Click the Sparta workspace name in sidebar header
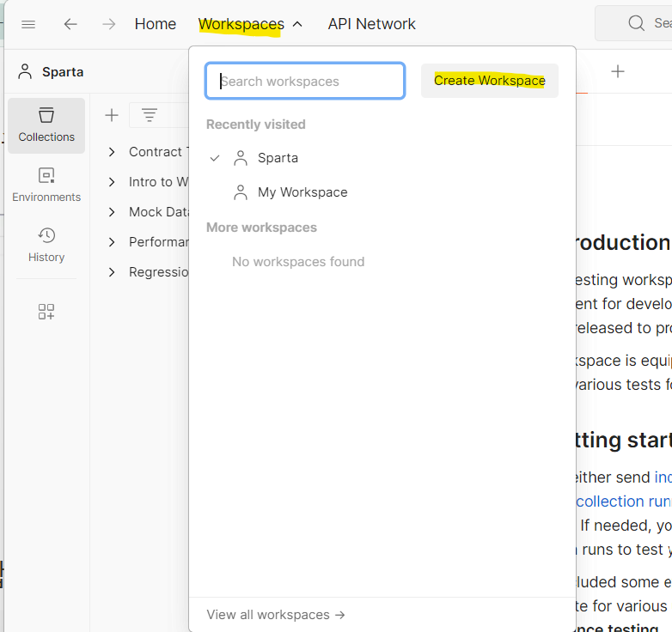672x632 pixels. 63,72
